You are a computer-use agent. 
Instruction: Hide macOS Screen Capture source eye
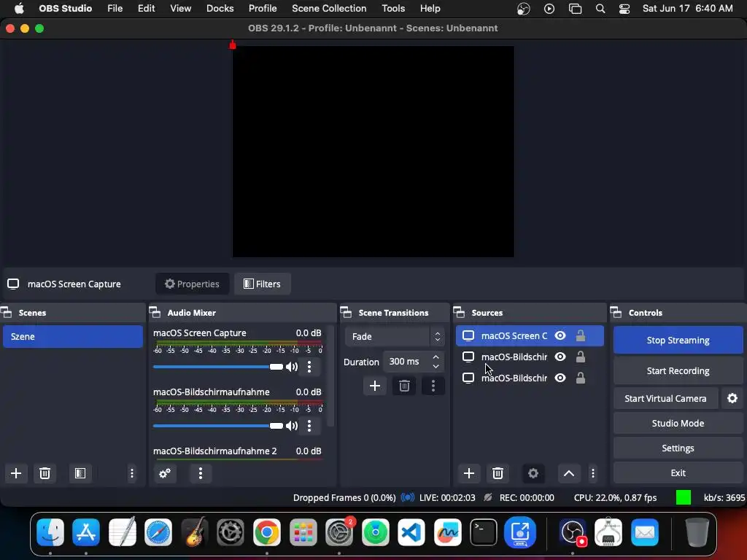[x=560, y=335]
